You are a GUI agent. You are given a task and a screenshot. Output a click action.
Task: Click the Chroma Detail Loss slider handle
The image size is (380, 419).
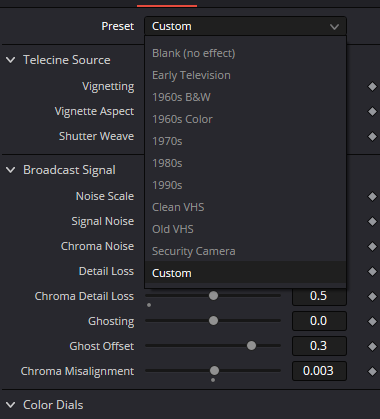pos(213,295)
